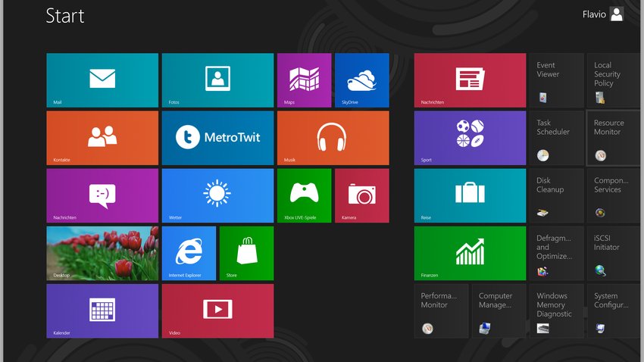Open the Sport tile
Viewport: 644px width, 362px height.
click(x=470, y=138)
